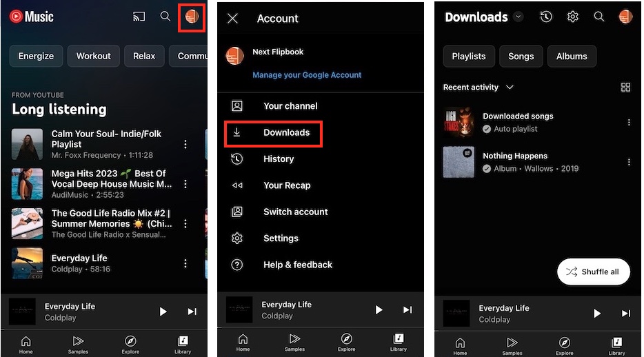
Task: Close the Account menu
Action: [x=233, y=19]
